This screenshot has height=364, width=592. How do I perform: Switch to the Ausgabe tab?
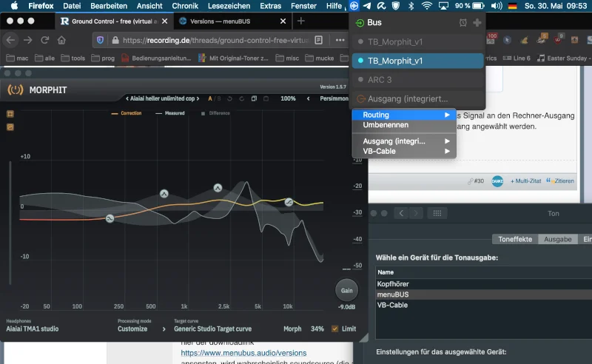point(558,240)
